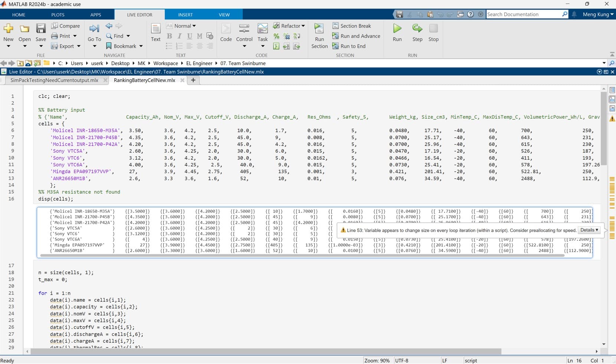616x364 pixels.
Task: Click the Stop icon in Run group
Action: click(433, 28)
